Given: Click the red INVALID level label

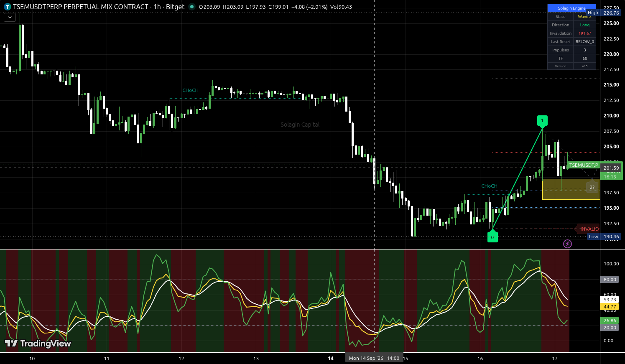Looking at the screenshot, I should 589,229.
